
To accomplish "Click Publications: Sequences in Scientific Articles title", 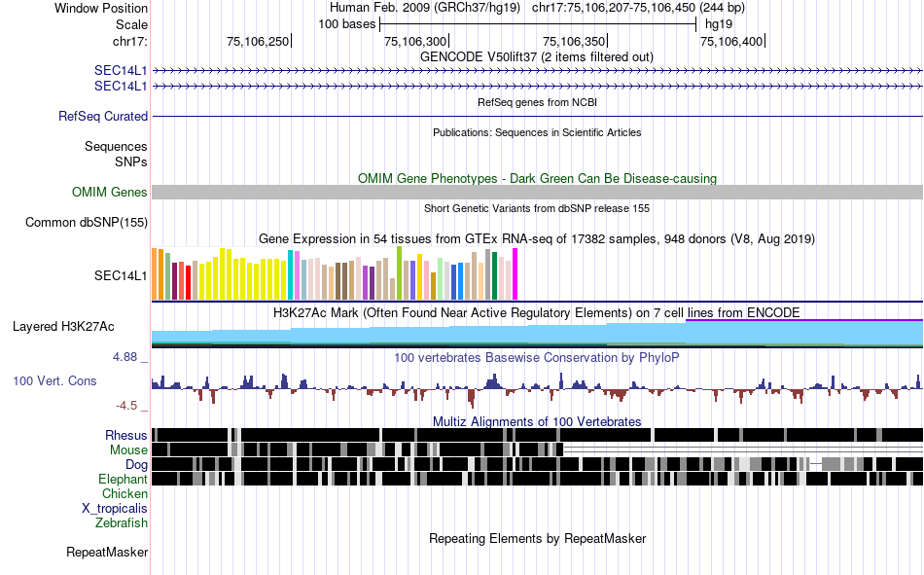I will point(537,132).
